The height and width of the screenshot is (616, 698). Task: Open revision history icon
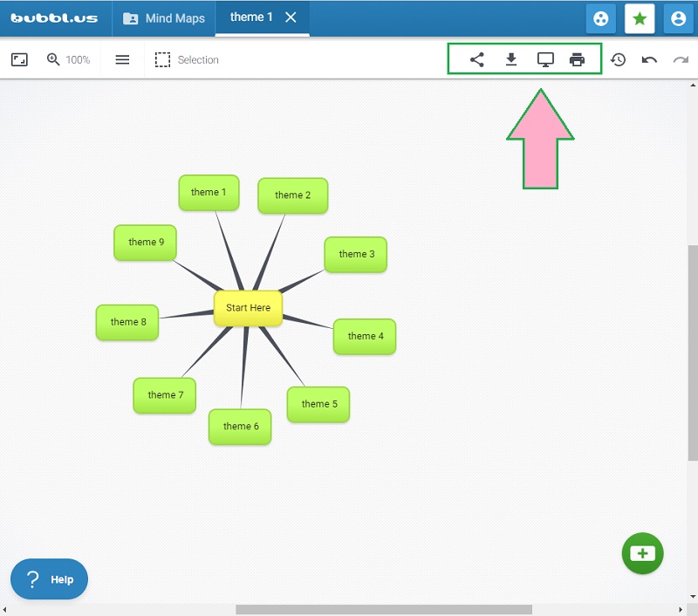tap(618, 59)
